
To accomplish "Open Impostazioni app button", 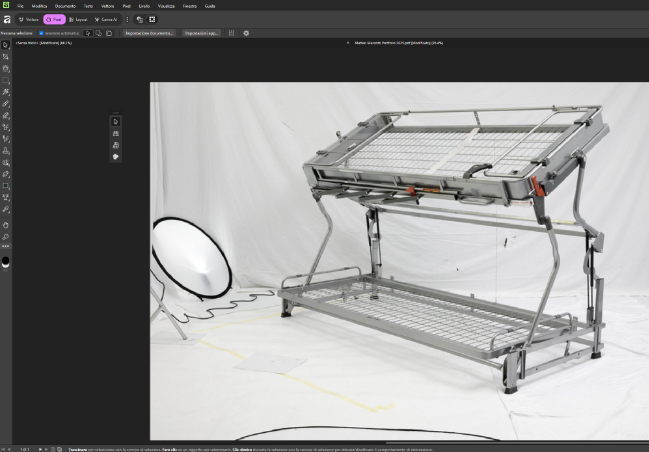I will (x=202, y=33).
